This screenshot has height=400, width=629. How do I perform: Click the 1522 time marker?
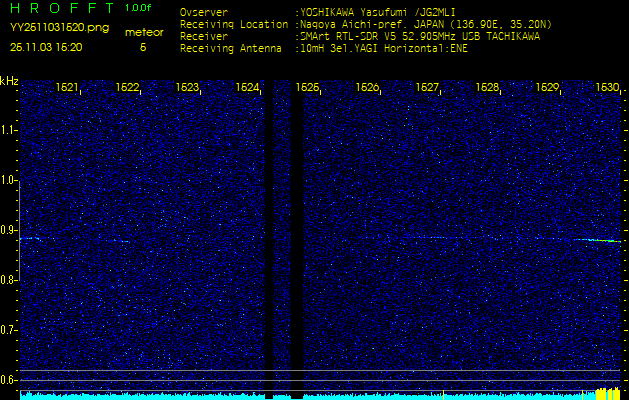coord(128,87)
